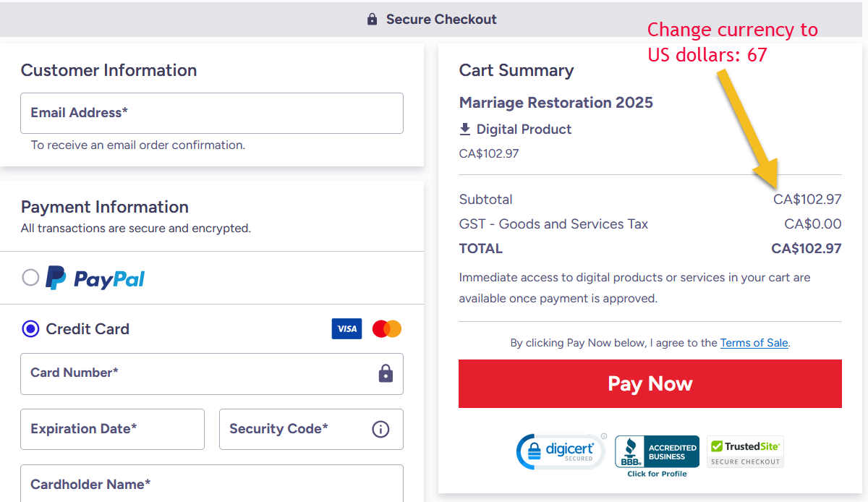Image resolution: width=868 pixels, height=502 pixels.
Task: Click the Digital Product download icon
Action: coord(465,129)
